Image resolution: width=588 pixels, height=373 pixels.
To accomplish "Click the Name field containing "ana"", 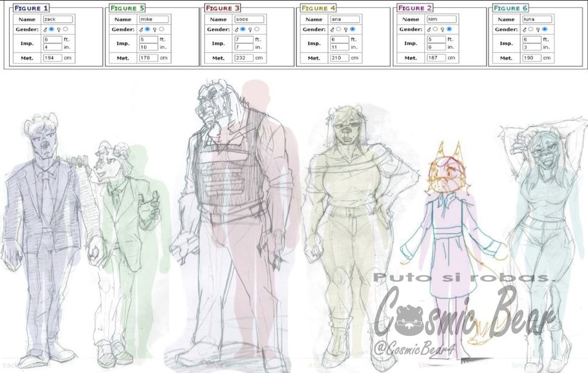I will (x=345, y=19).
